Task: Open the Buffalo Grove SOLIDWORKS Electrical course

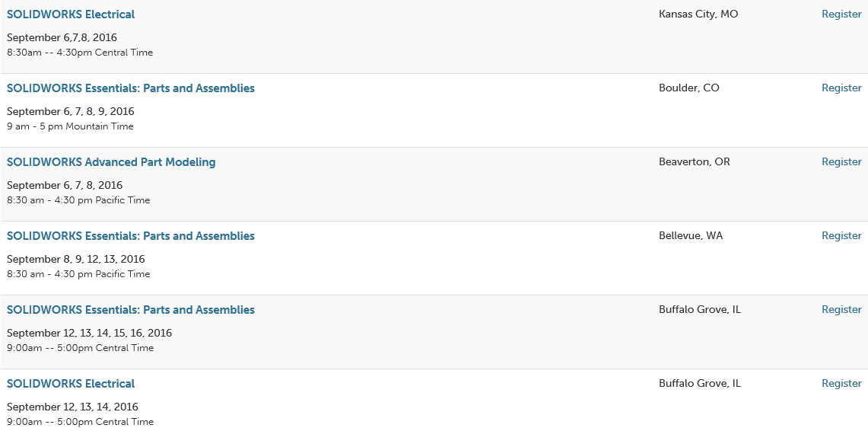Action: pos(71,384)
